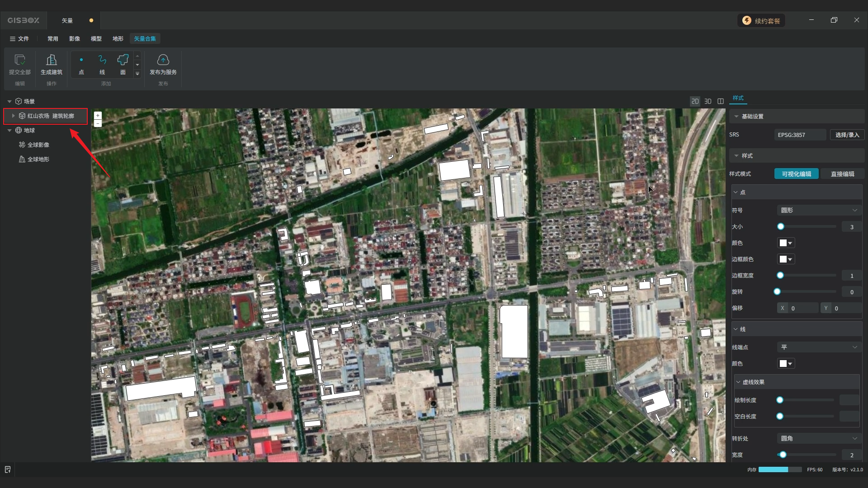Image resolution: width=868 pixels, height=488 pixels.
Task: Click the split view icon beside 3D
Action: point(721,101)
